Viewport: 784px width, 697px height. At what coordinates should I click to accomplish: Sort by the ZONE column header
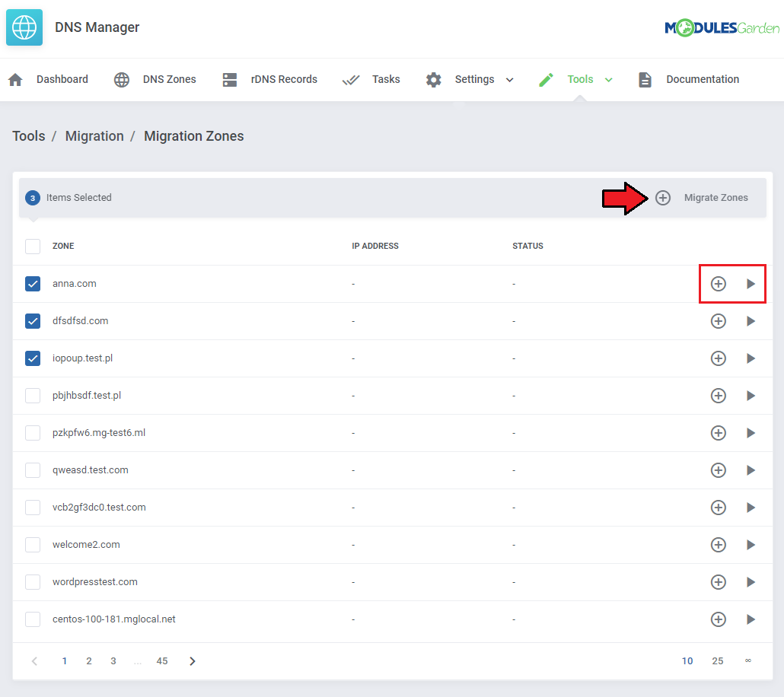63,246
